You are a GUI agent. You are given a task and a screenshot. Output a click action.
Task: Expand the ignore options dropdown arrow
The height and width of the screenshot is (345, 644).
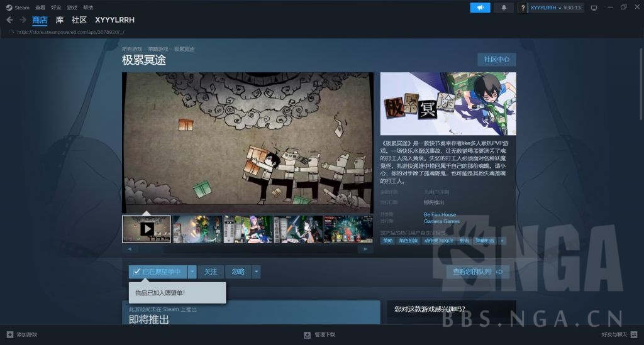[x=257, y=271]
